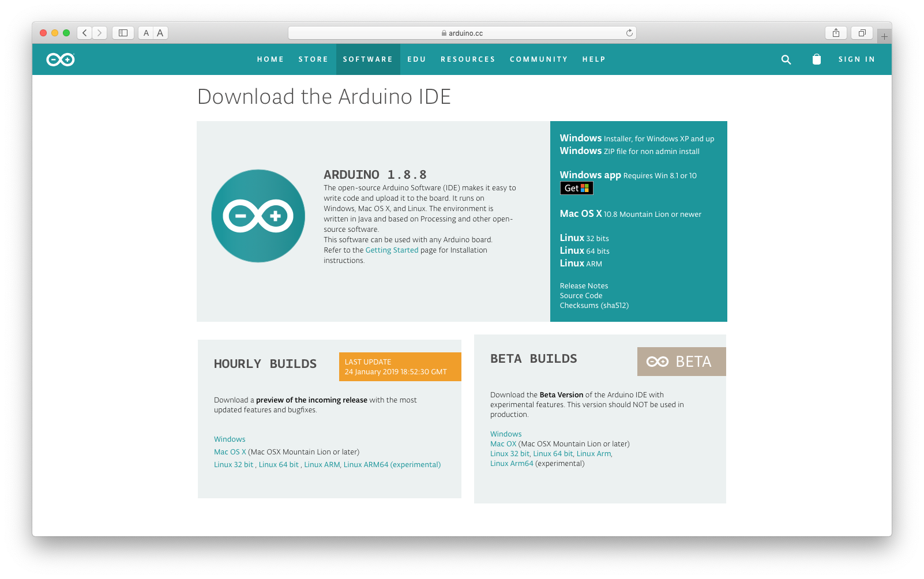The image size is (924, 579).
Task: Open a new tab with plus button
Action: (x=884, y=36)
